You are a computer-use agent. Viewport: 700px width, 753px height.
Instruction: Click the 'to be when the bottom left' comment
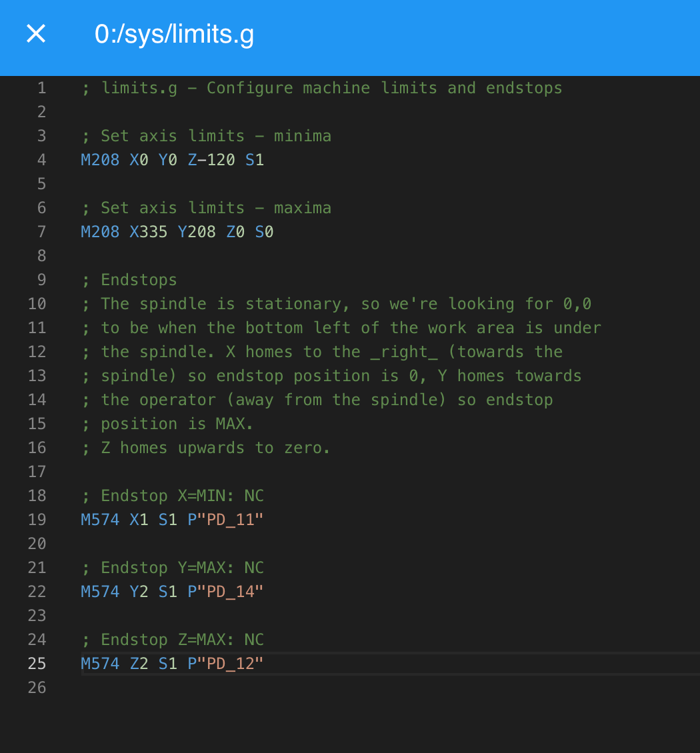pos(341,328)
